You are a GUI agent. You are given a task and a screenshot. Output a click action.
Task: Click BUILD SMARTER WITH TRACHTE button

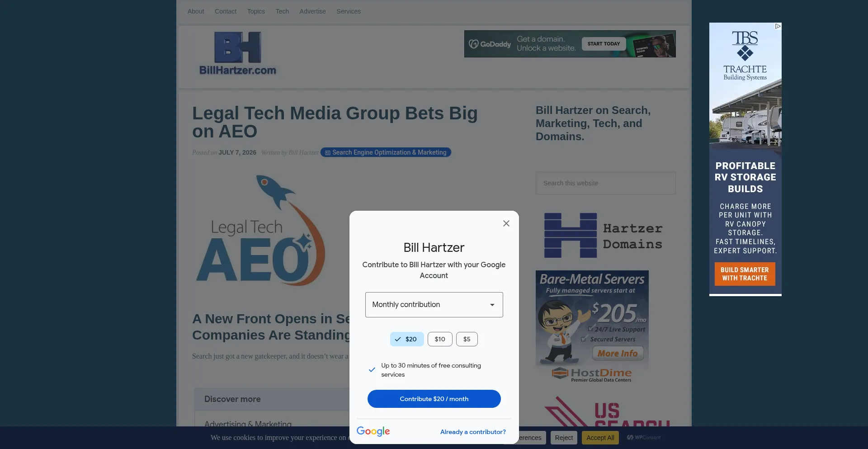pos(745,274)
